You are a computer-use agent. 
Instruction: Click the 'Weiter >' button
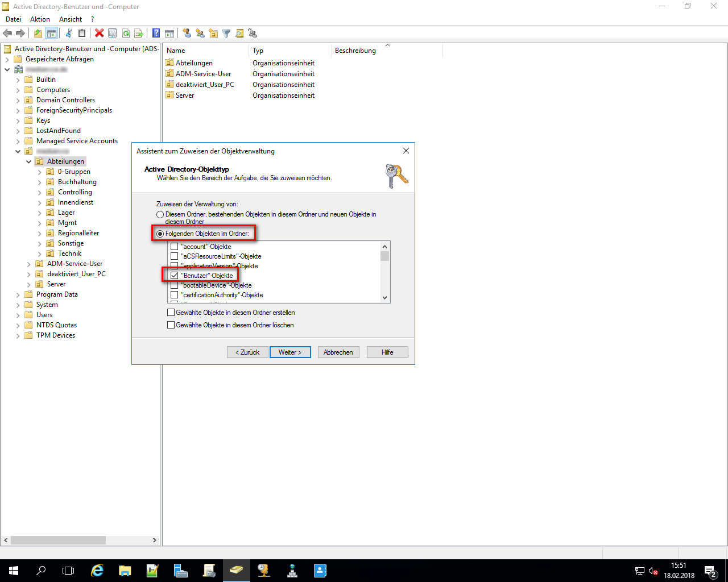289,352
